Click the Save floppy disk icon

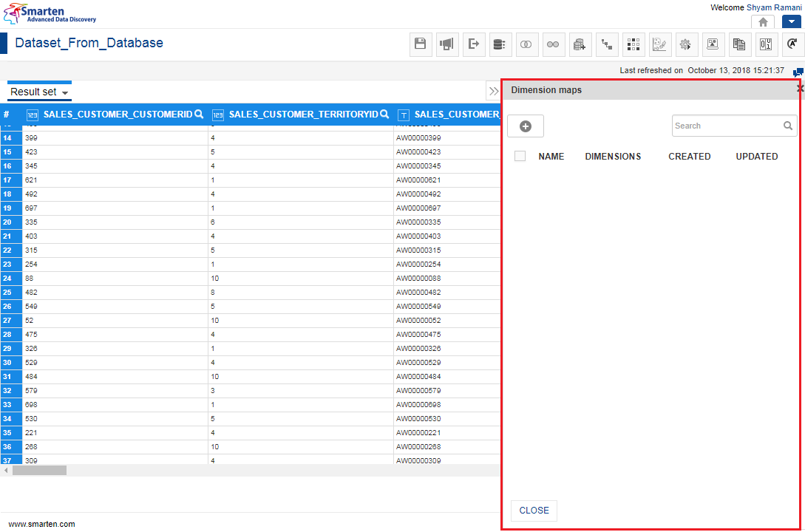pos(421,44)
